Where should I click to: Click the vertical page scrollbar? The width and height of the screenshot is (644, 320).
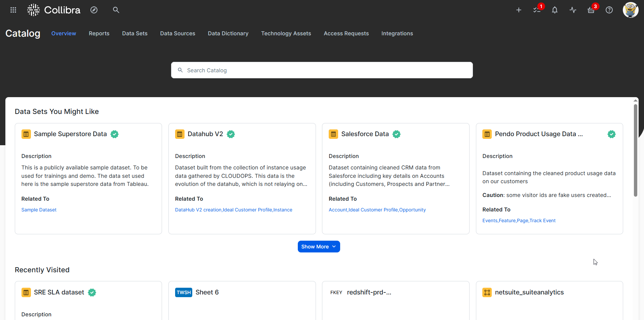click(635, 151)
